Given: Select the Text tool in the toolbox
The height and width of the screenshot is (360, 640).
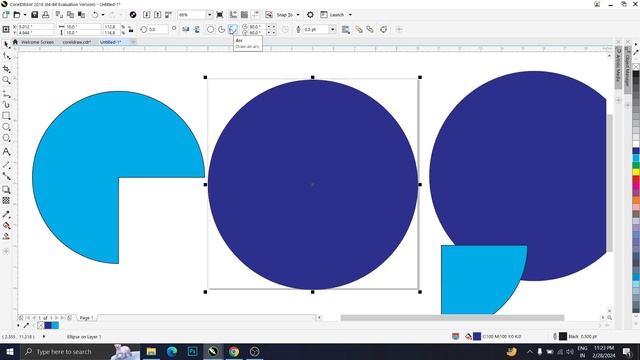Looking at the screenshot, I should coord(6,151).
